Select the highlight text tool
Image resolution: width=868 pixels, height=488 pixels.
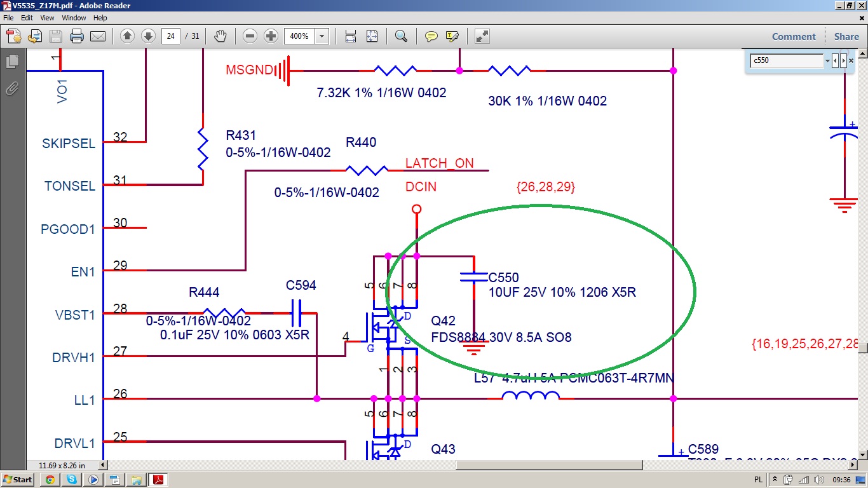tap(452, 36)
